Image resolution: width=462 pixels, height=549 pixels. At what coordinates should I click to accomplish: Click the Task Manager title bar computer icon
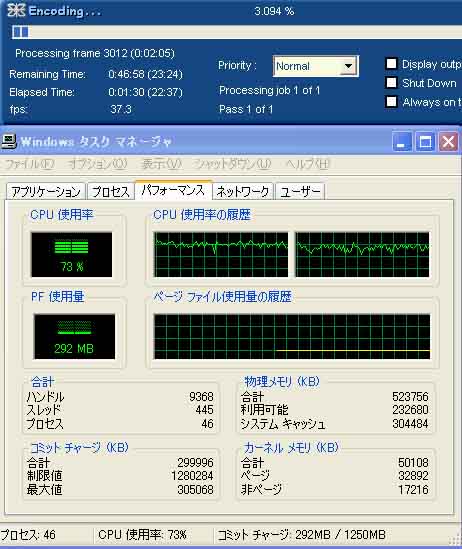(x=9, y=141)
